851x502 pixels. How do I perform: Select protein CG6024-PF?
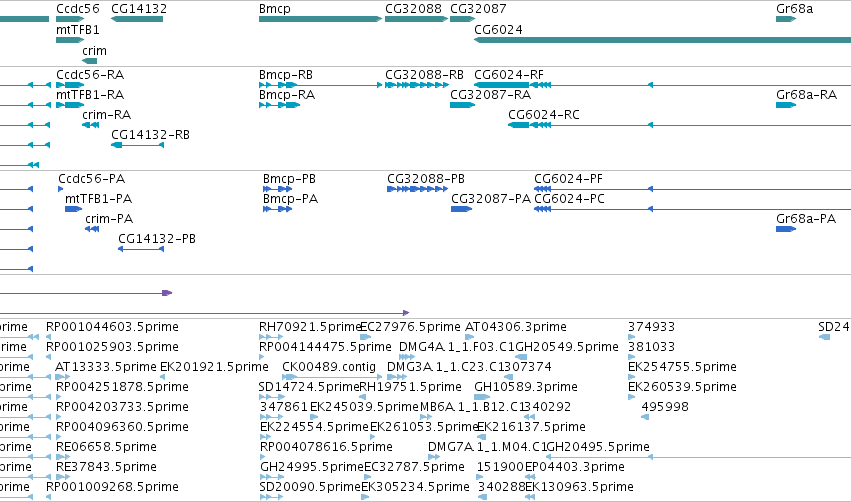pyautogui.click(x=568, y=179)
